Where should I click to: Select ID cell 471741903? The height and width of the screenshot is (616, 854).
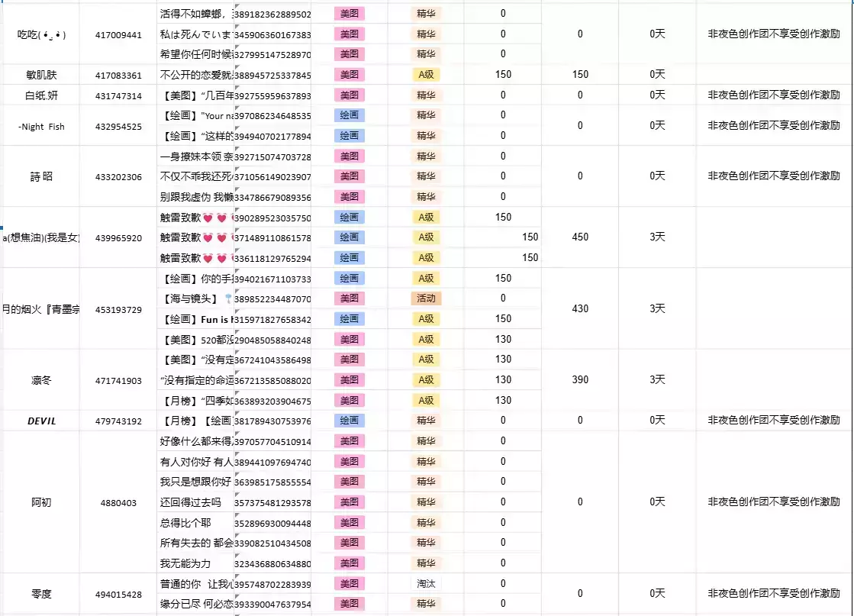118,380
